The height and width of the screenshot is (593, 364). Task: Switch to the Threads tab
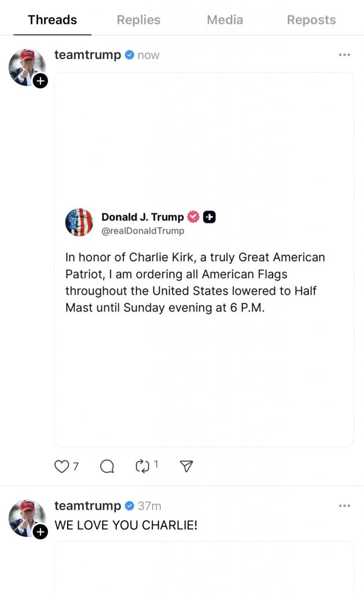52,20
